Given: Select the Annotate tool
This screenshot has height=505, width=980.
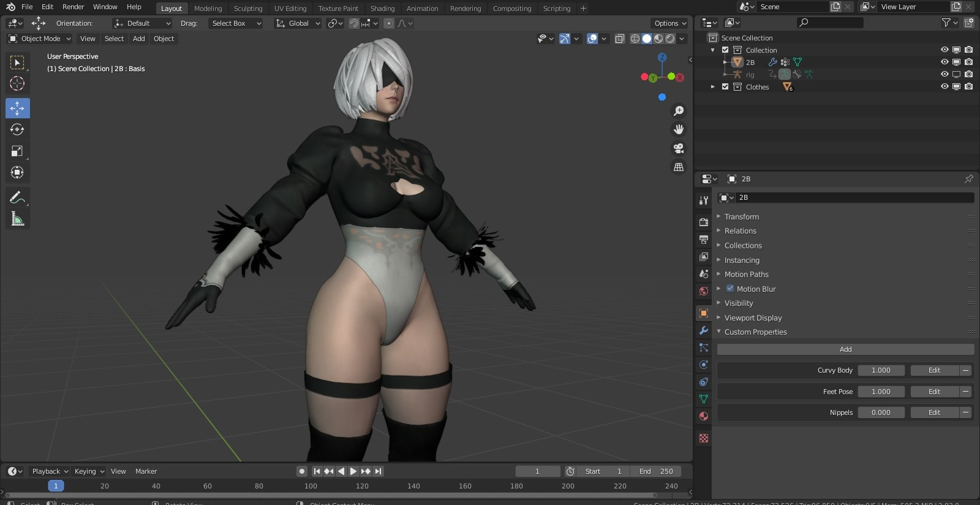Looking at the screenshot, I should click(17, 197).
